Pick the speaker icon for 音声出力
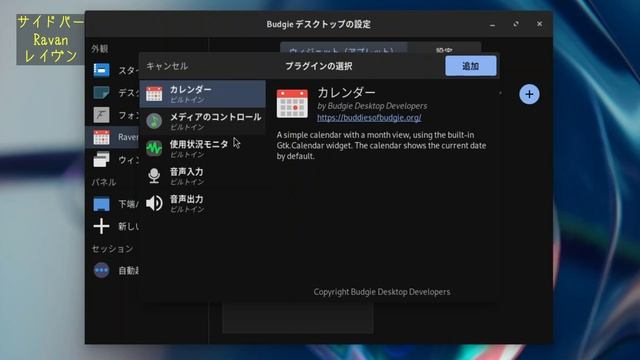640x360 pixels. pyautogui.click(x=154, y=203)
